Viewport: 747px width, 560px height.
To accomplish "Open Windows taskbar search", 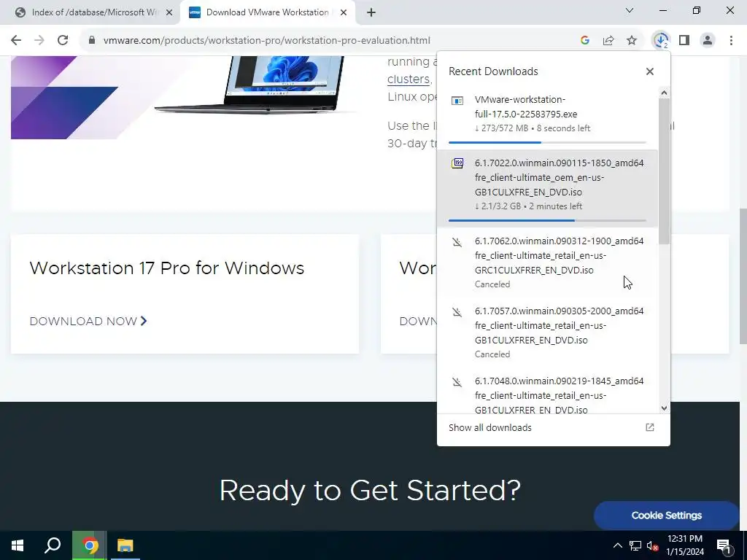I will [x=53, y=545].
